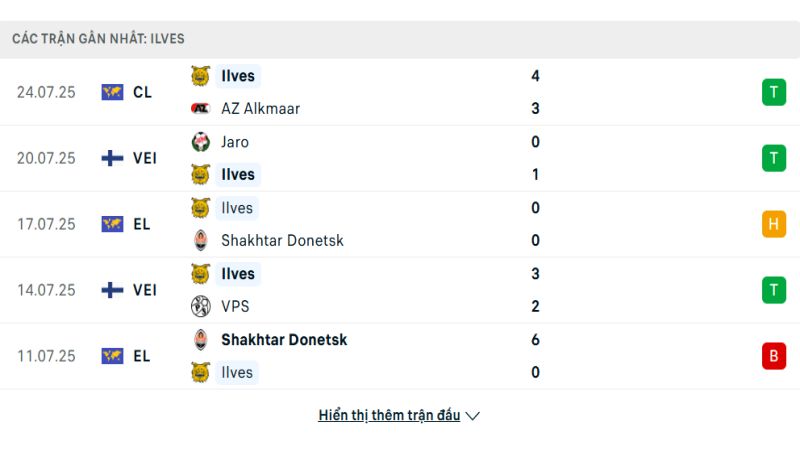Screen dimensions: 800x450
Task: Click Finland flag icon for 14.07.25 match
Action: (112, 290)
